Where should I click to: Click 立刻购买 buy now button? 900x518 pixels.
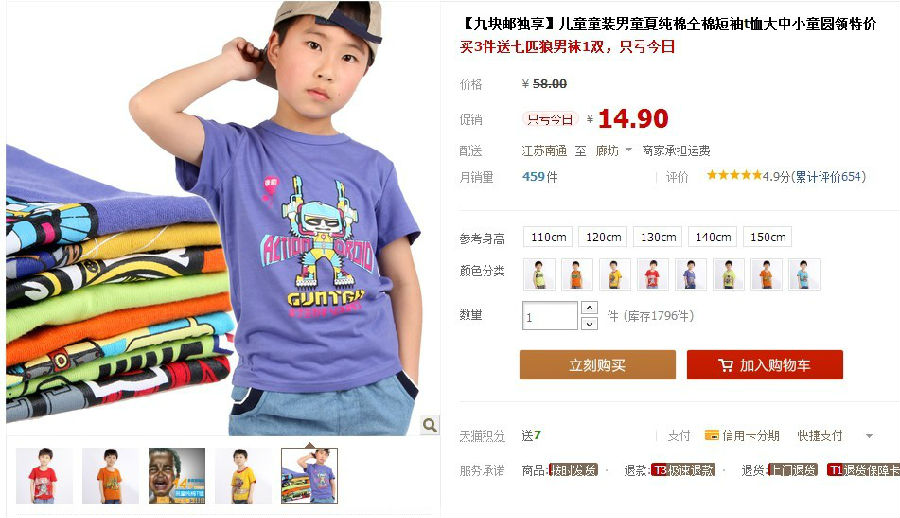598,365
